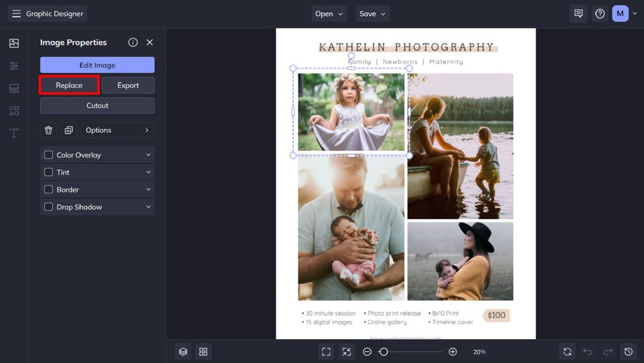Enable the Color Overlay checkbox

click(48, 155)
